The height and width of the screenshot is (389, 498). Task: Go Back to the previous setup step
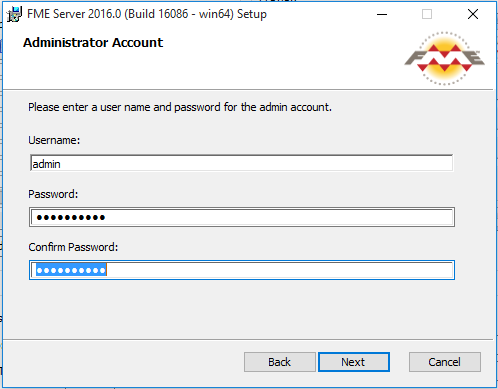pos(280,362)
